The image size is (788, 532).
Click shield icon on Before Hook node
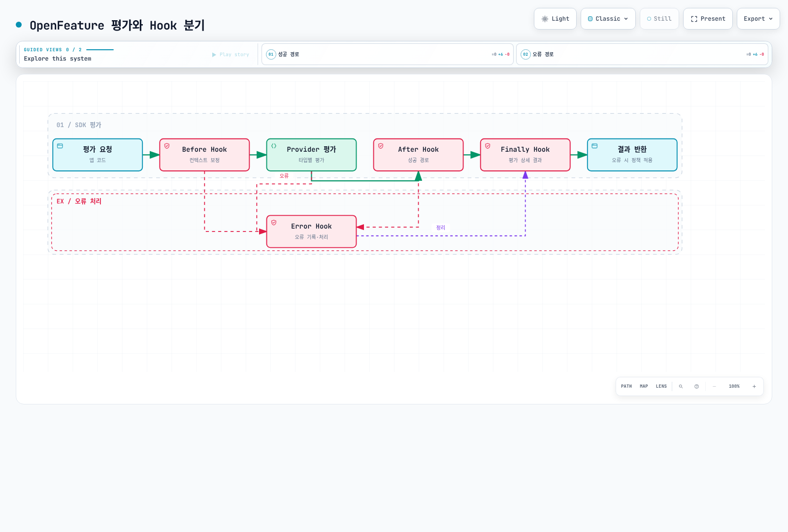tap(167, 146)
